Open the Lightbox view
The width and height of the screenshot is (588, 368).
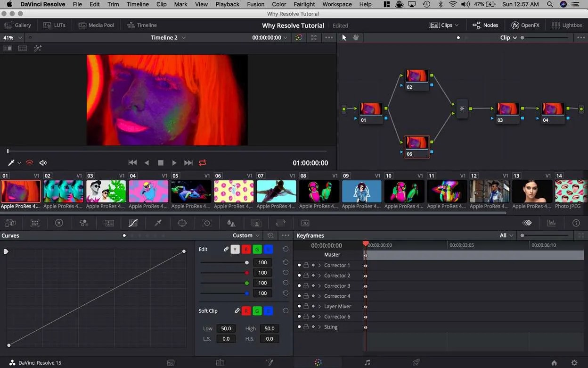click(567, 25)
